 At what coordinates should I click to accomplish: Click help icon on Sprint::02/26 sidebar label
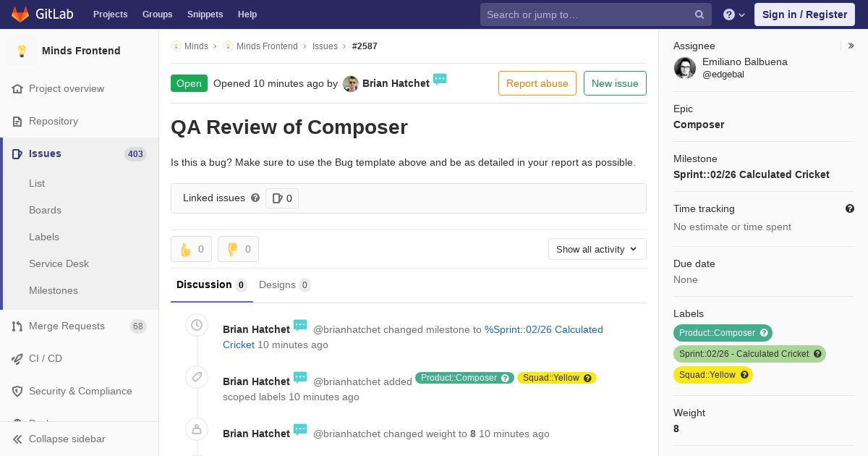click(817, 354)
